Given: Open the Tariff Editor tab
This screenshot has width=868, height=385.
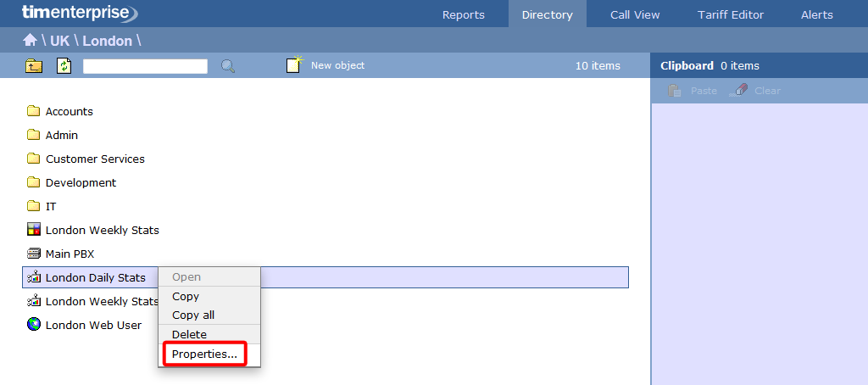Looking at the screenshot, I should click(x=730, y=14).
